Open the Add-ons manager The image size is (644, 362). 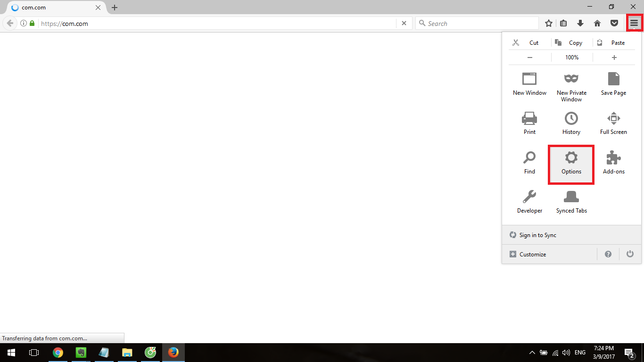pyautogui.click(x=613, y=163)
